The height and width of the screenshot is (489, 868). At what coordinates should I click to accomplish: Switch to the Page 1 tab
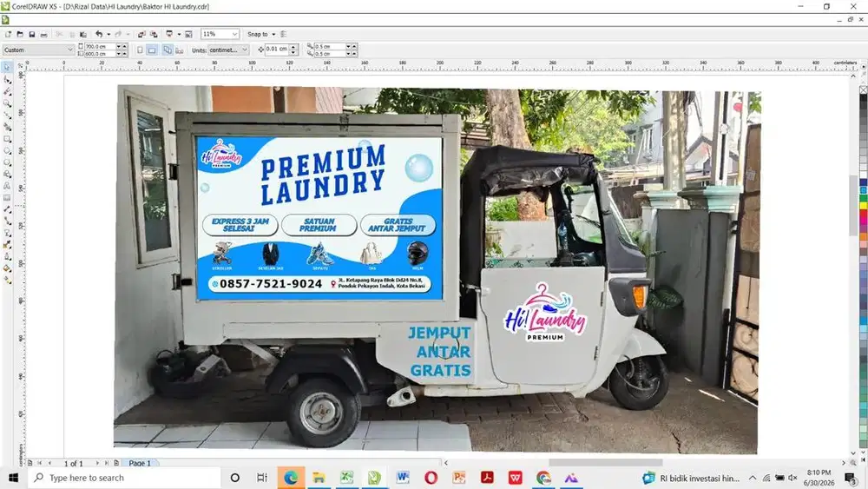click(140, 463)
